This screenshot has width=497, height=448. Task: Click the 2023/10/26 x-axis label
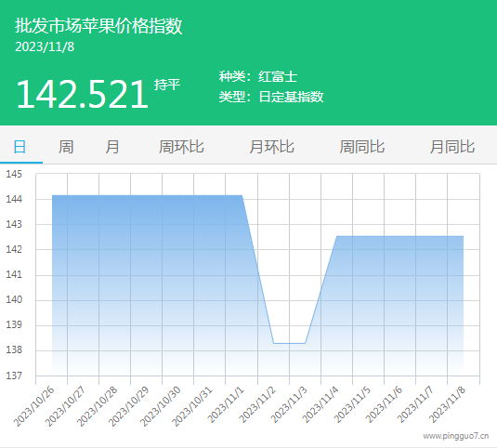click(34, 406)
